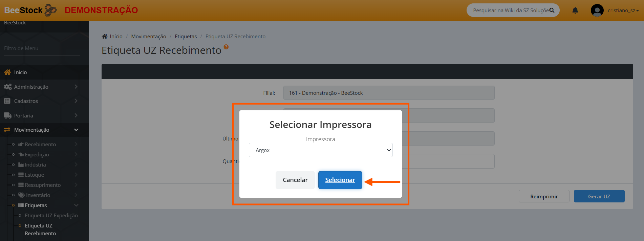Click the search magnifier icon
This screenshot has width=644, height=241.
[x=552, y=10]
